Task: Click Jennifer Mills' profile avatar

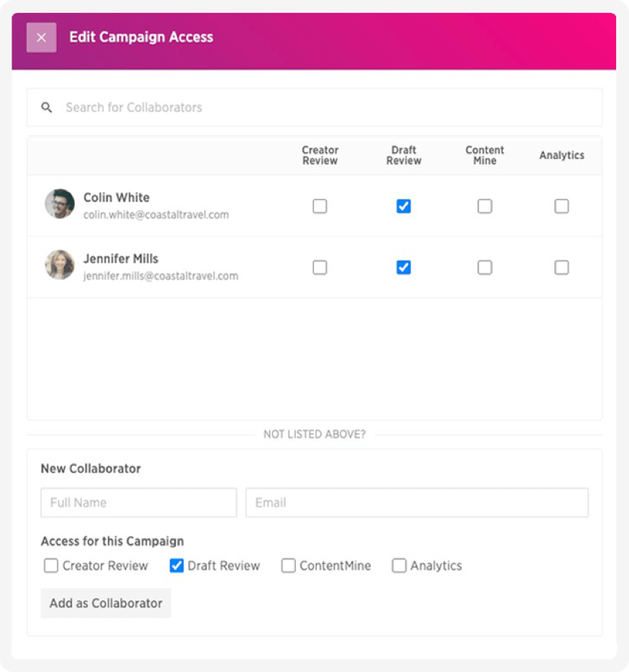Action: 60,265
